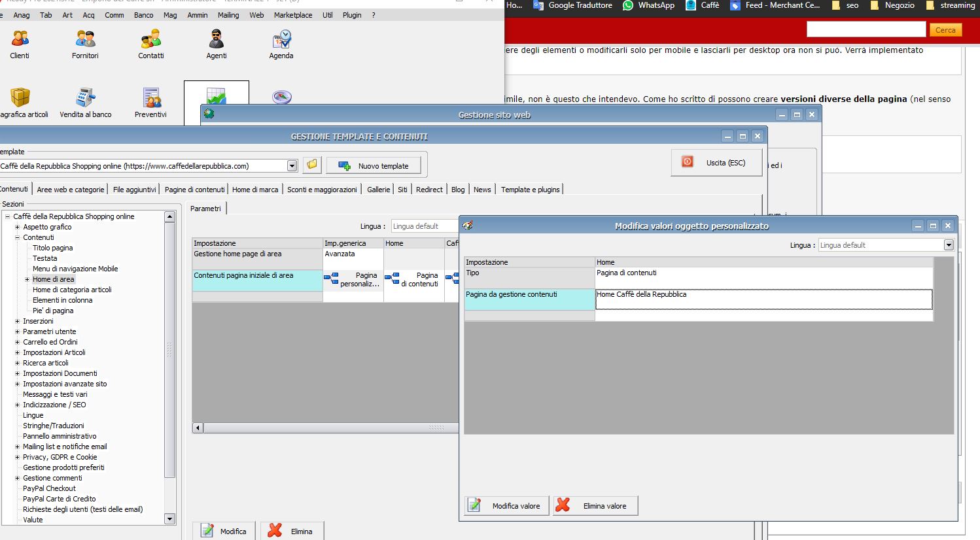
Task: Select the Tipo row in Modifica valori dialog
Action: tap(530, 278)
